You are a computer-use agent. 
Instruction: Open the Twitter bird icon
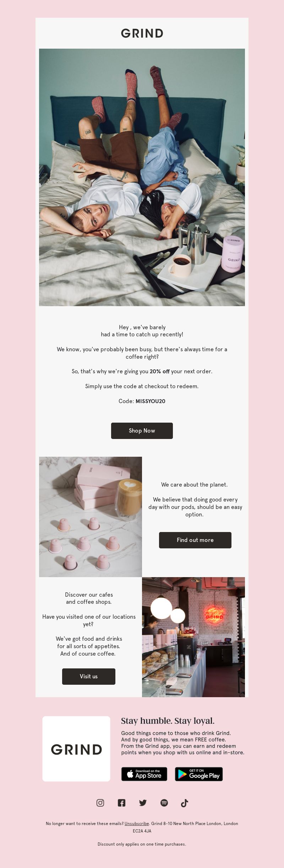click(143, 803)
